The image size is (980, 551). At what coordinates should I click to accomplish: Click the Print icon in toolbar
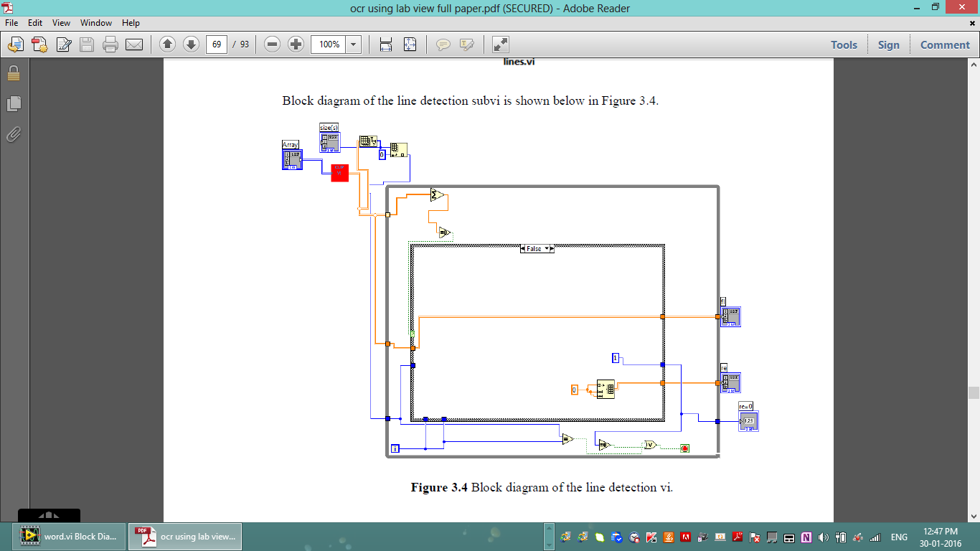point(110,44)
